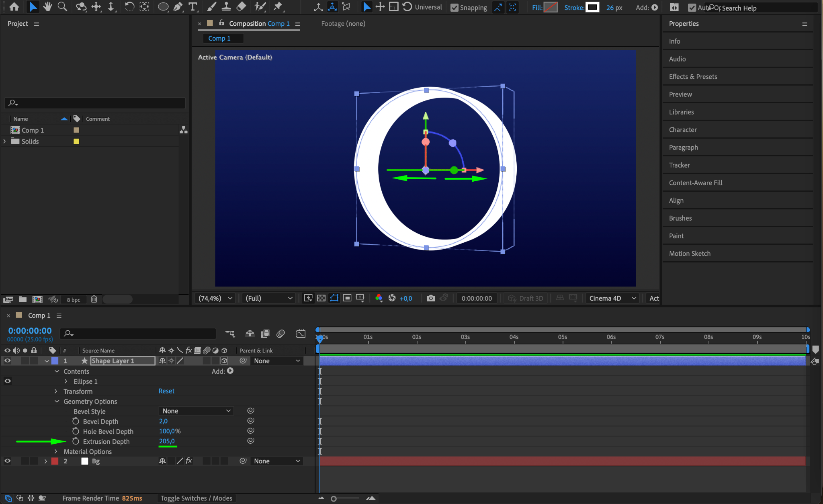Select the Type tool
823x504 pixels.
[193, 7]
